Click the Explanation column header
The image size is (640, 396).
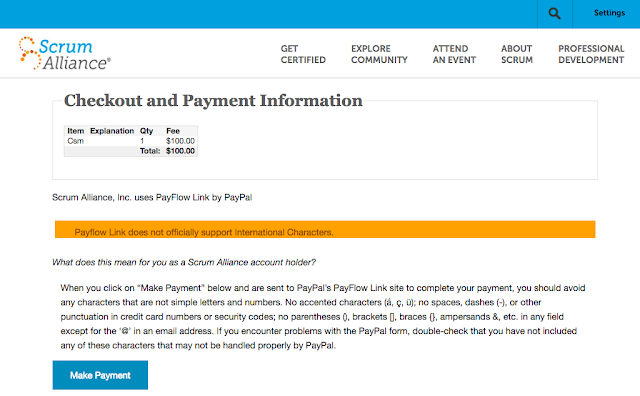112,131
